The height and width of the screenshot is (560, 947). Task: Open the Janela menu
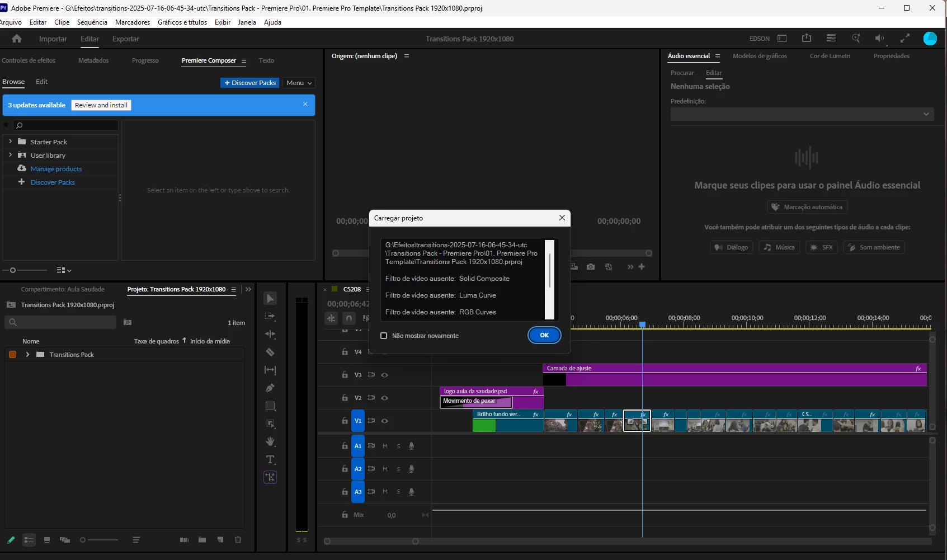point(247,22)
